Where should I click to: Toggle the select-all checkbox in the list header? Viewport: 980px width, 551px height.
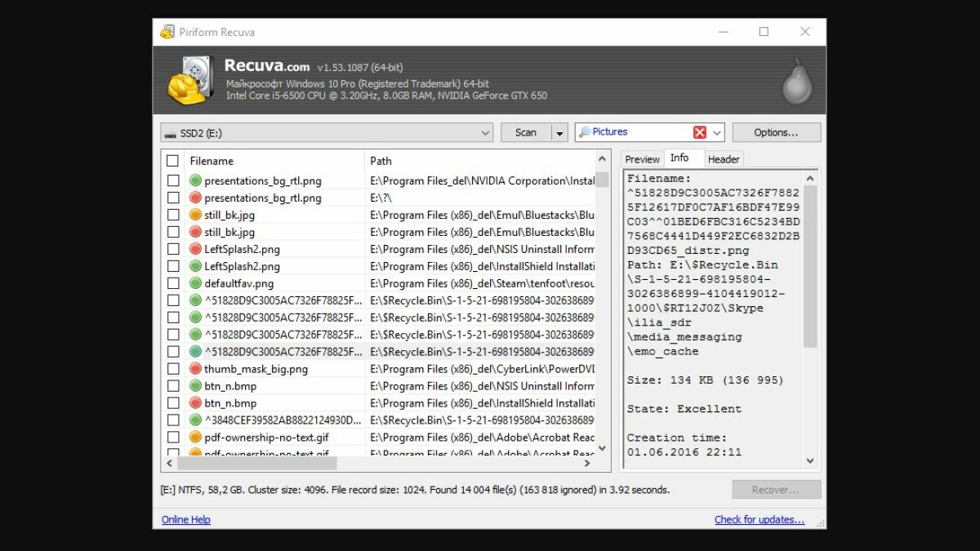pyautogui.click(x=172, y=161)
